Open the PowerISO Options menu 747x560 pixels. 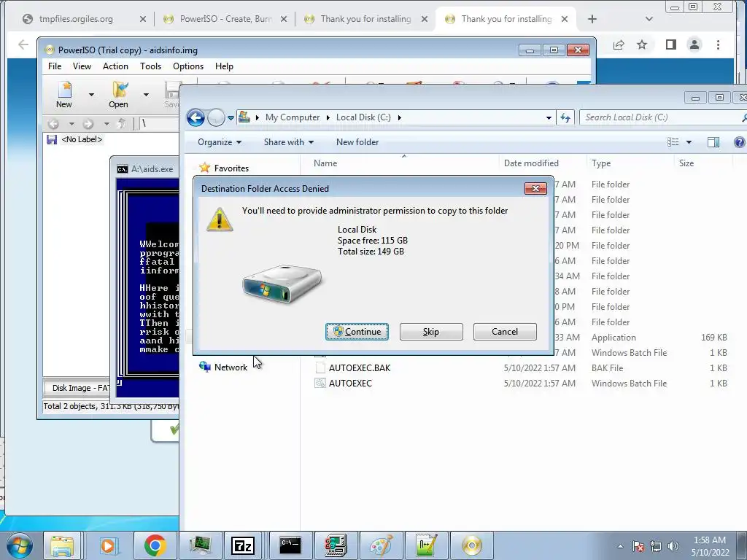pos(188,66)
